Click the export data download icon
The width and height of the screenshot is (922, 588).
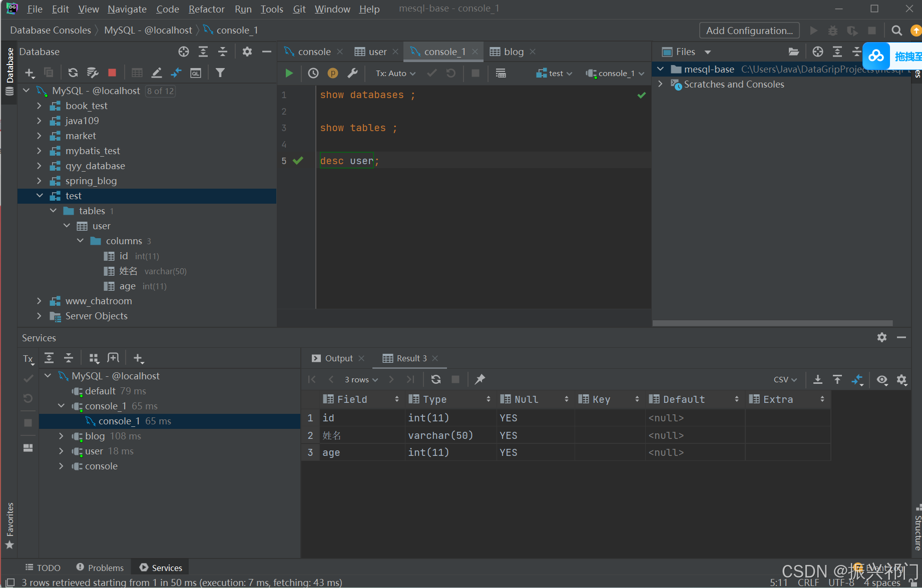click(817, 379)
